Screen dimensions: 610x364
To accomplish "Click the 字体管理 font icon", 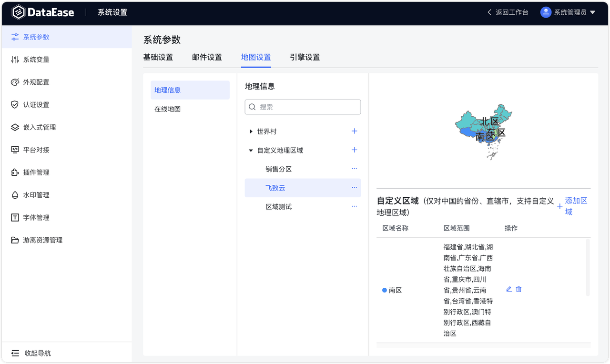I will pos(14,217).
